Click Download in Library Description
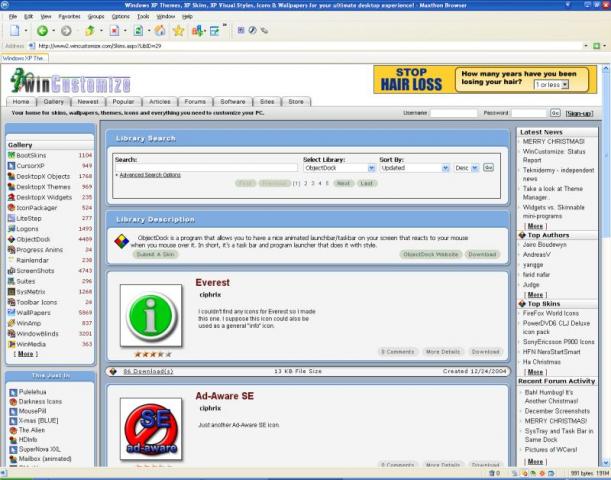 482,254
